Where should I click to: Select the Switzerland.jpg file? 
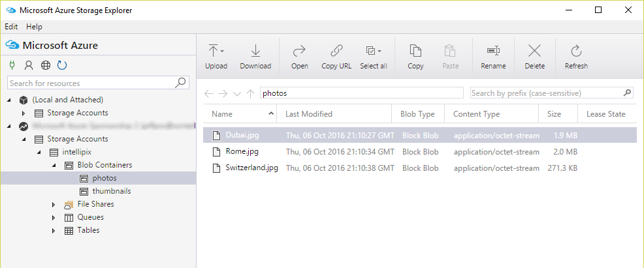[x=420, y=168]
